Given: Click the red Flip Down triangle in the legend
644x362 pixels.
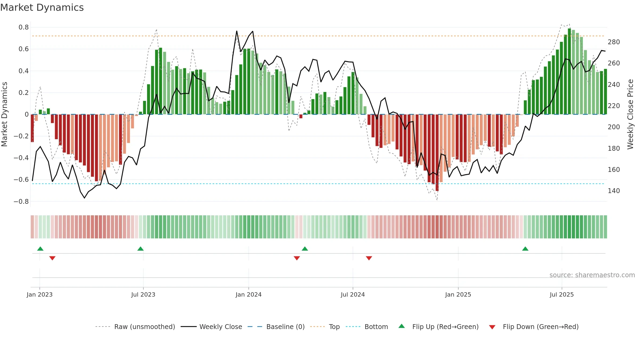Looking at the screenshot, I should pos(492,327).
